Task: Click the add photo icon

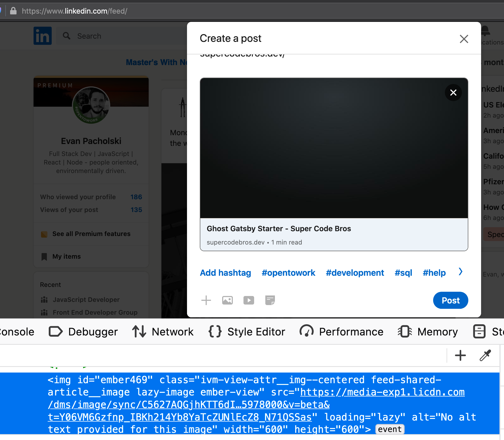Action: (227, 300)
